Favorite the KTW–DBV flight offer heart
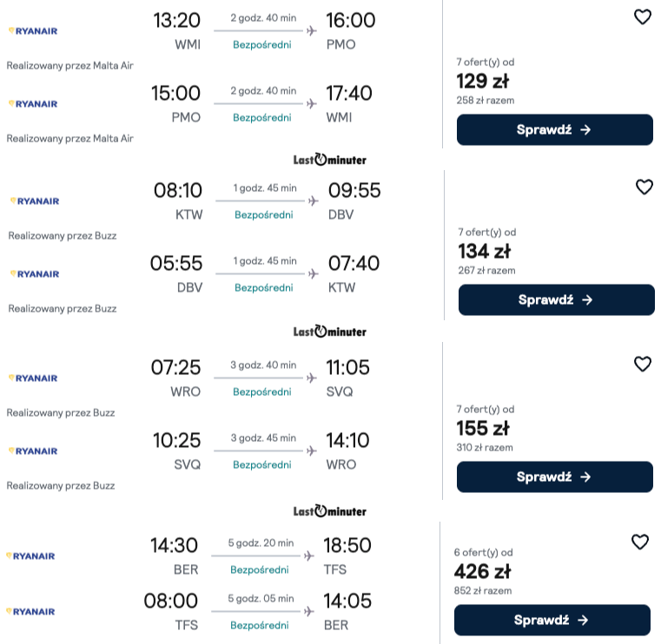This screenshot has width=661, height=644. pos(644,187)
